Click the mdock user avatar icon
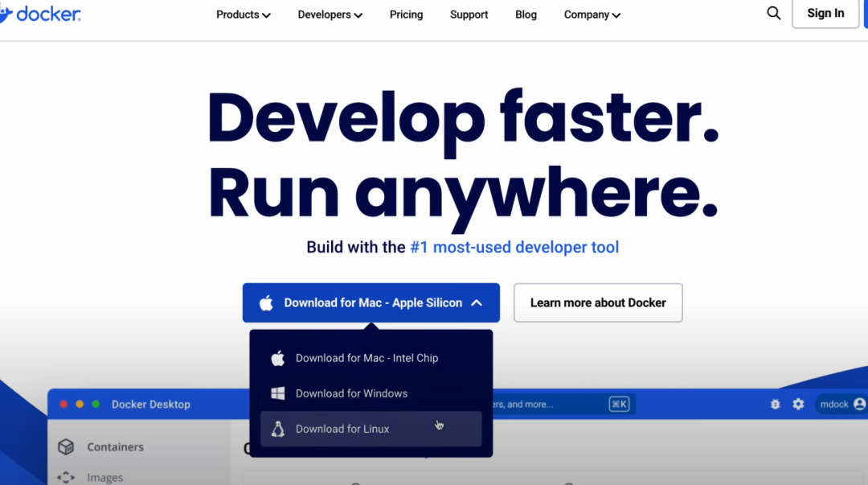The image size is (868, 485). (x=860, y=404)
